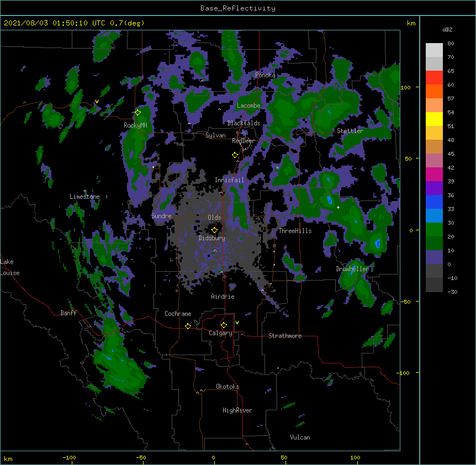Click the RockyMH label
This screenshot has height=465, width=476.
[135, 125]
